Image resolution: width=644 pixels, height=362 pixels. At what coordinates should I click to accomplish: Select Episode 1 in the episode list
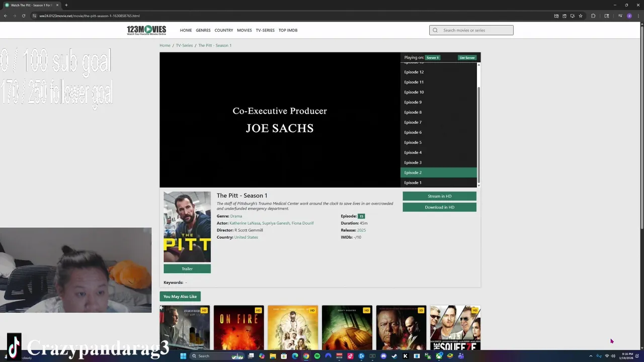[438, 183]
